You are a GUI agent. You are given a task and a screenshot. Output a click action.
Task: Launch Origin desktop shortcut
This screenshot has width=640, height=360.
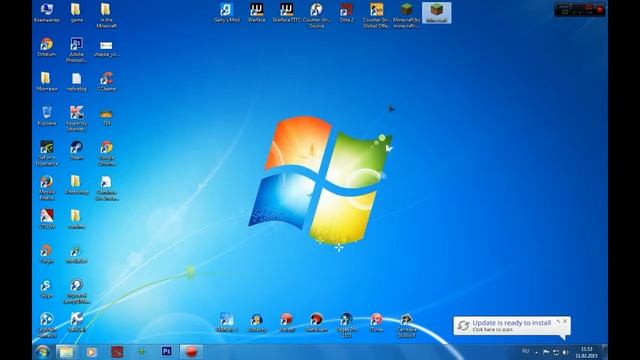(47, 254)
